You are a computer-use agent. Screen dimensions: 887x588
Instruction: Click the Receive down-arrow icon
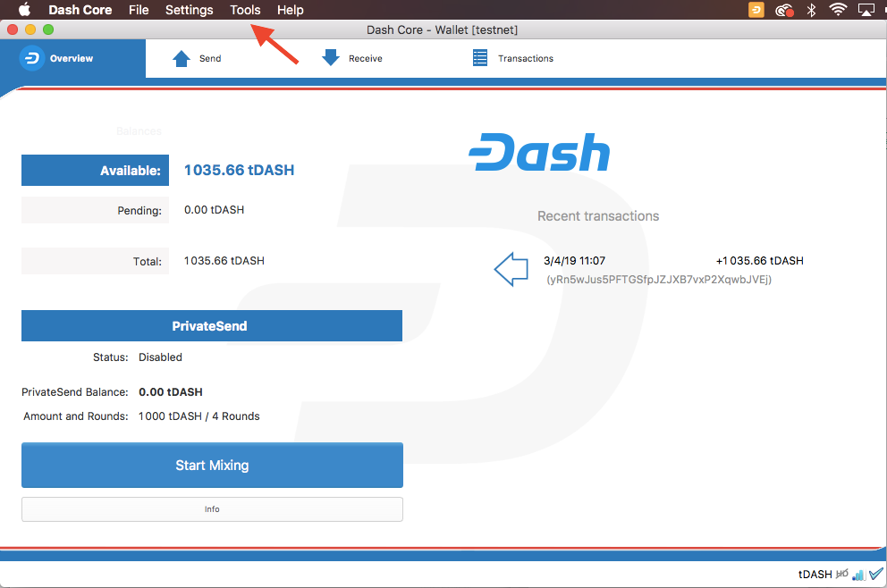point(330,58)
